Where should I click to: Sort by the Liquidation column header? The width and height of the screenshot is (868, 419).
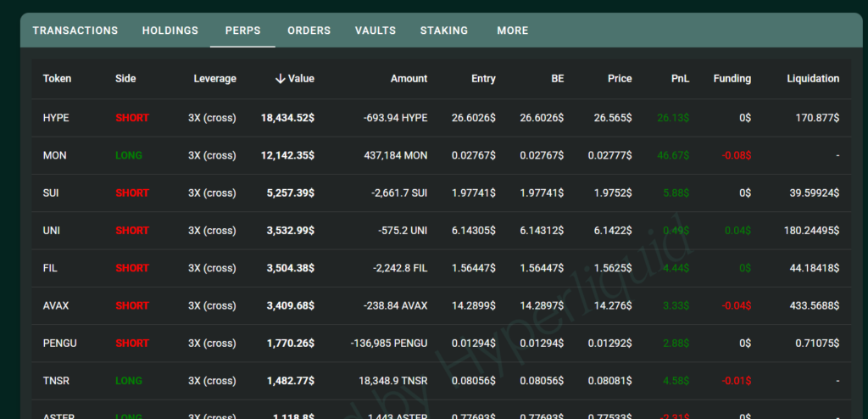pos(813,79)
